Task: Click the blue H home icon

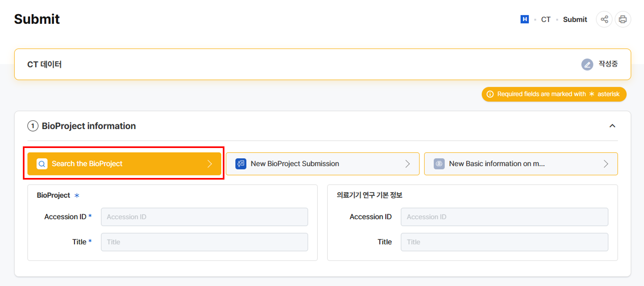Action: click(x=525, y=19)
